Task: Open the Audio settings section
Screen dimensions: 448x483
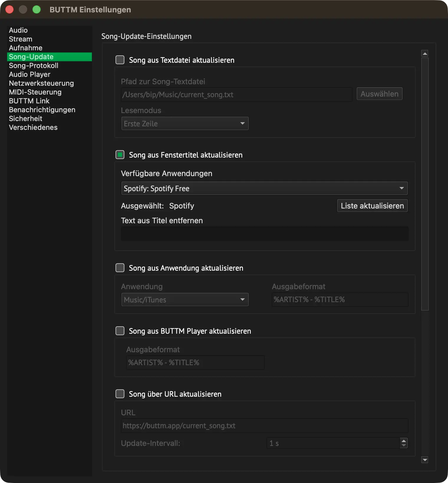Action: pyautogui.click(x=49, y=30)
